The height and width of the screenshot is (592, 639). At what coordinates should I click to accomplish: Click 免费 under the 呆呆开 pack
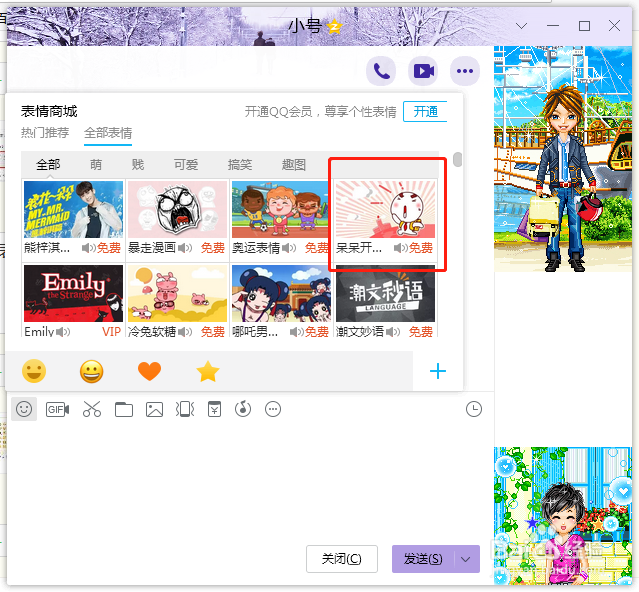pos(421,248)
